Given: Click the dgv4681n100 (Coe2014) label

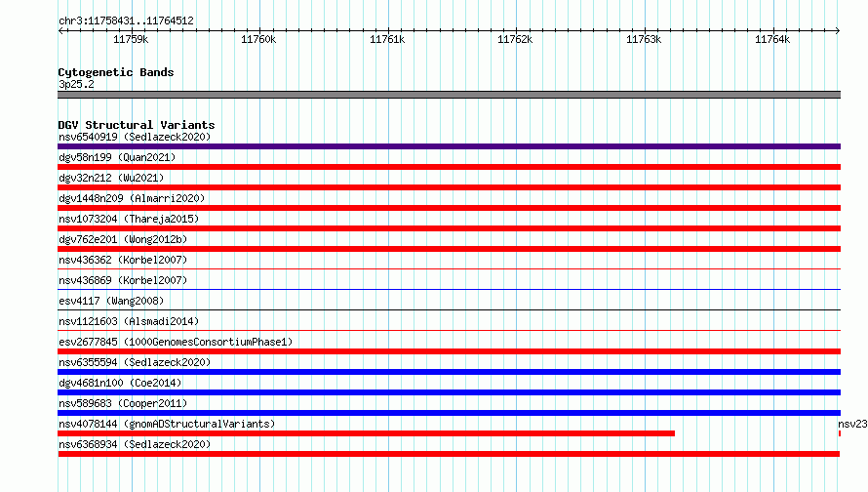Looking at the screenshot, I should 120,383.
